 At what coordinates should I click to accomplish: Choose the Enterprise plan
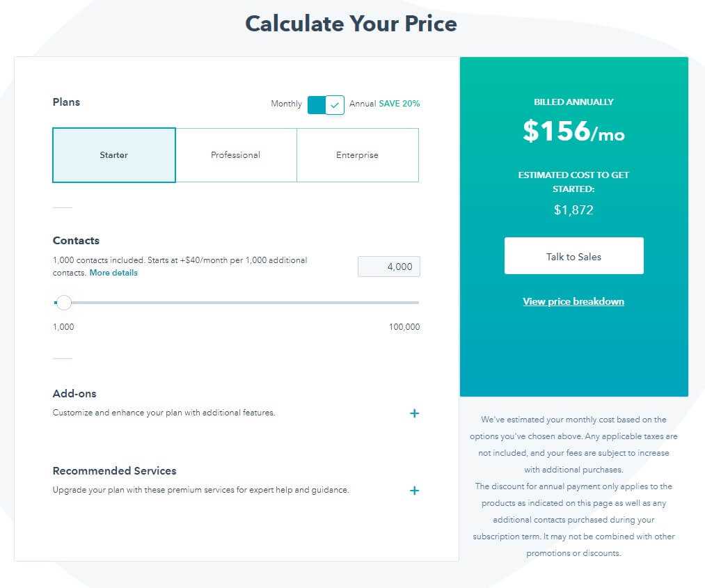pos(358,155)
